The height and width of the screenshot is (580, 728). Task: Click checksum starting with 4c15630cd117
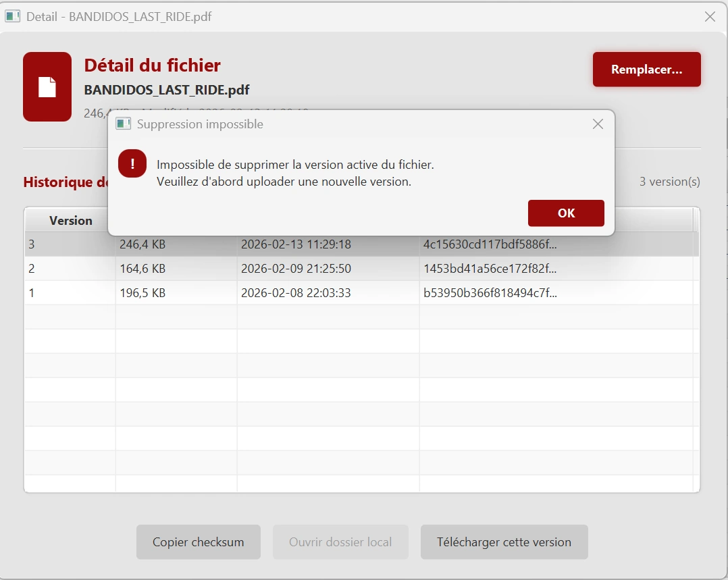coord(490,244)
